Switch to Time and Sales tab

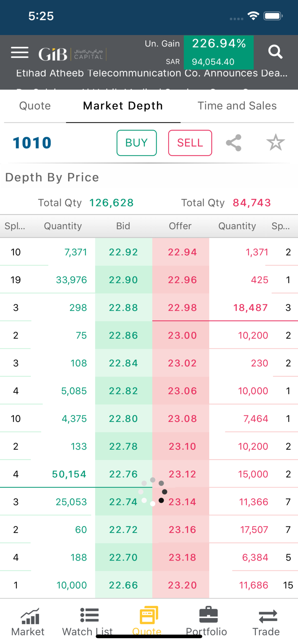pos(237,106)
